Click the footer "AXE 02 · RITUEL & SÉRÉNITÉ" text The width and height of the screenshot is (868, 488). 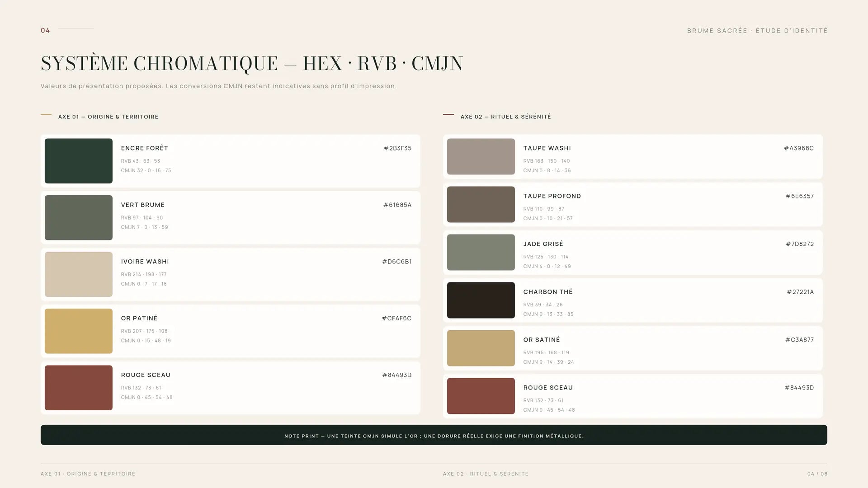click(x=486, y=474)
